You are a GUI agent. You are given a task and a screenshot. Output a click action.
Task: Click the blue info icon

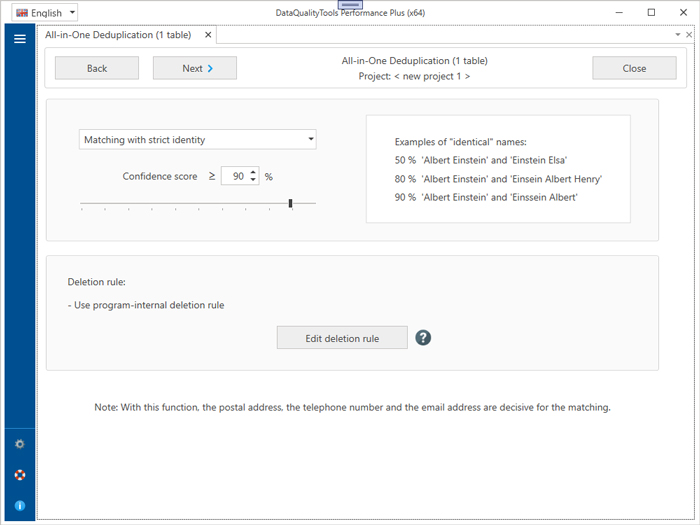pos(20,505)
